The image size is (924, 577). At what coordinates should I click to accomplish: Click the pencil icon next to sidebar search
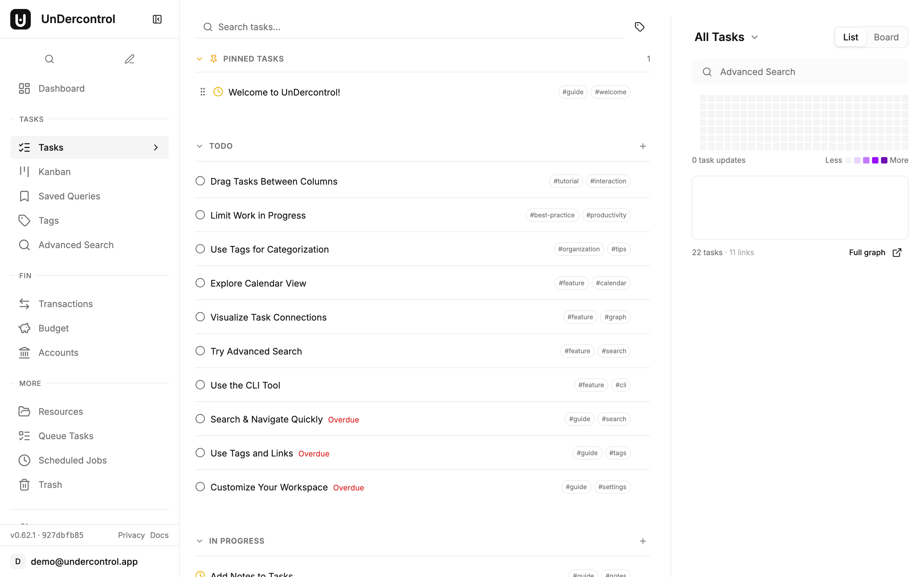click(x=129, y=59)
